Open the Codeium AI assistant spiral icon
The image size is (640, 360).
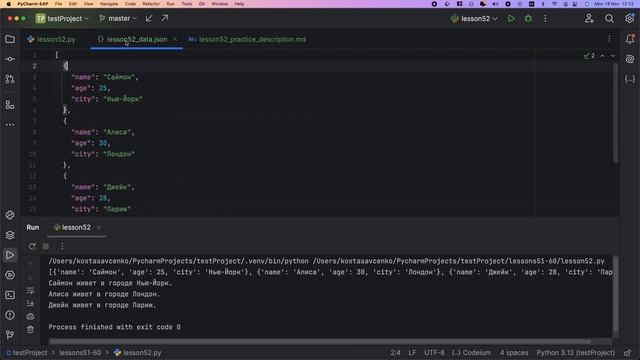(x=630, y=59)
